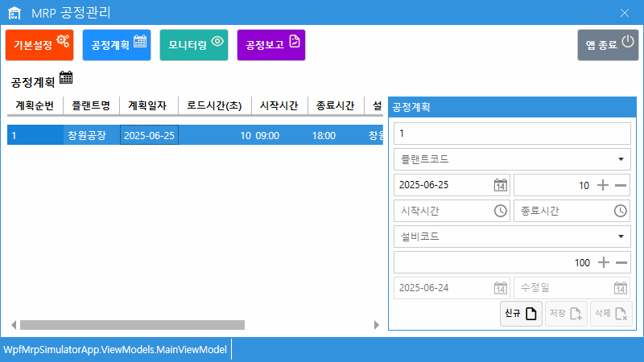Click the 앱 종료 exit app button
The image size is (644, 362).
click(x=608, y=45)
